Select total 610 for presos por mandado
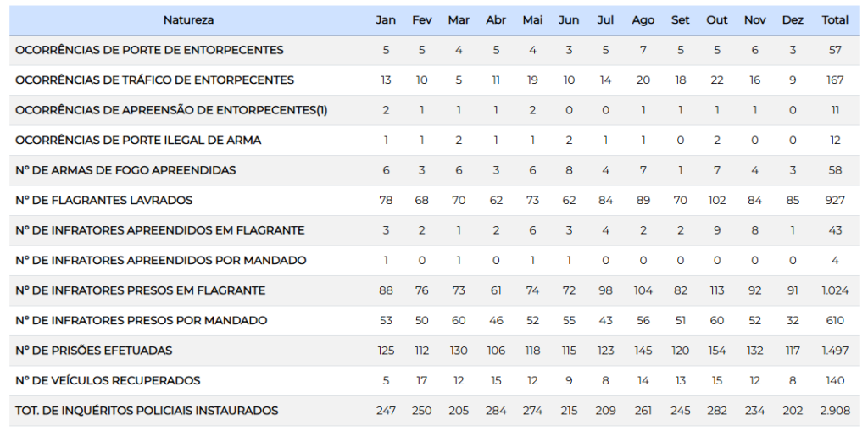This screenshot has width=868, height=431. 835,320
